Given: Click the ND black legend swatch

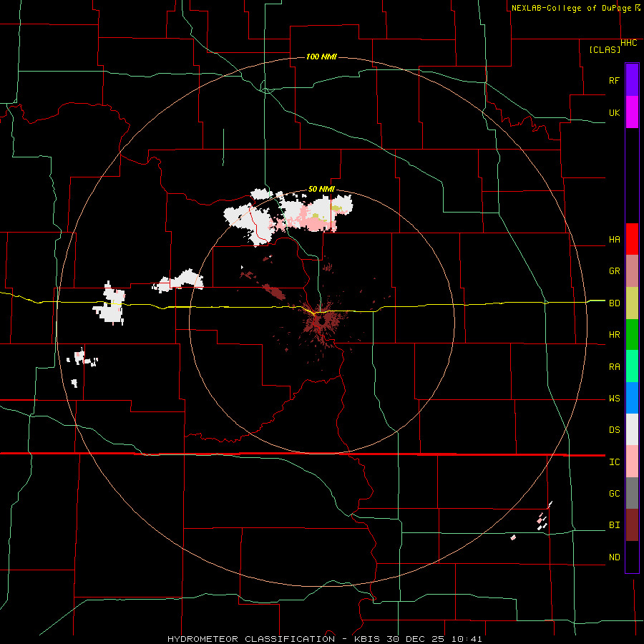Looking at the screenshot, I should [632, 557].
